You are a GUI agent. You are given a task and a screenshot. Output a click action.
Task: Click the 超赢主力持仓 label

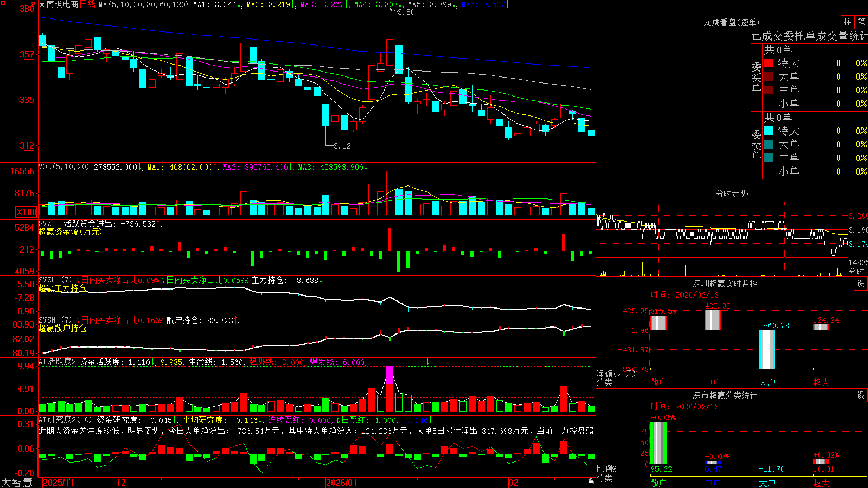pyautogui.click(x=62, y=288)
